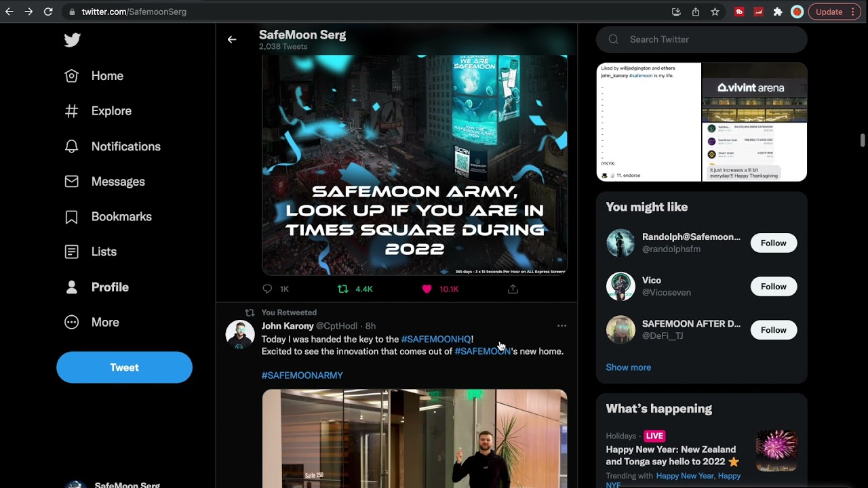
Task: Reply to the Times Square tweet
Action: 267,289
